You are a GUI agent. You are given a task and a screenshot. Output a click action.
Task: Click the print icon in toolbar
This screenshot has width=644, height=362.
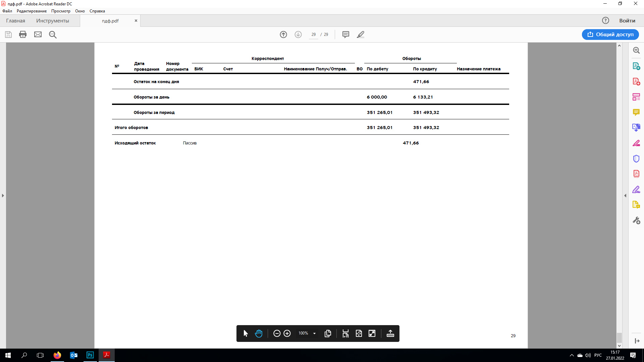point(23,35)
